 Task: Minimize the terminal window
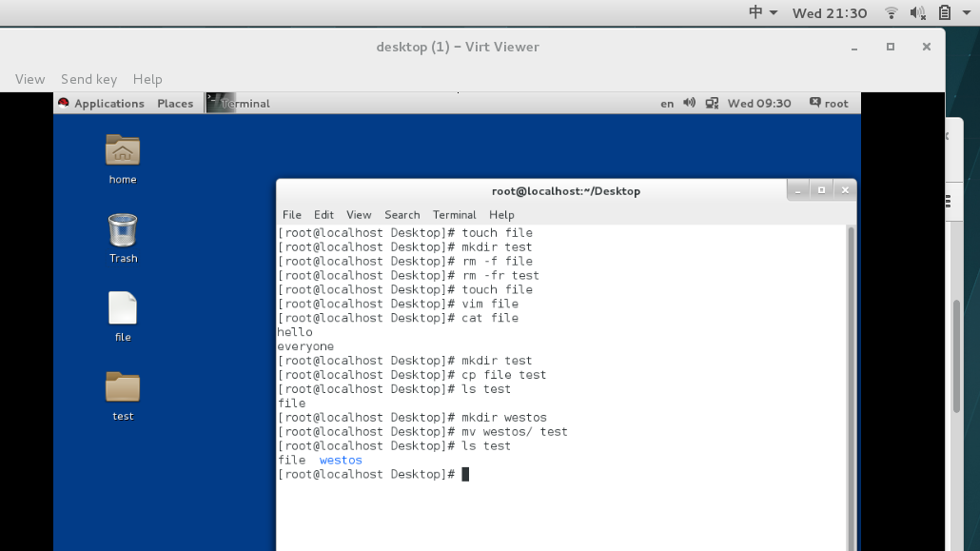pos(798,190)
